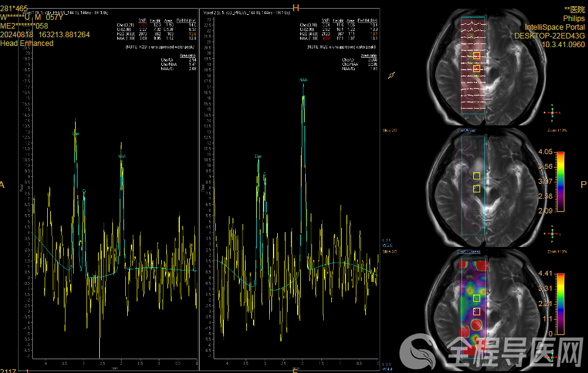Click NAA peak label in Voxel 1 spectrum

tap(122, 156)
